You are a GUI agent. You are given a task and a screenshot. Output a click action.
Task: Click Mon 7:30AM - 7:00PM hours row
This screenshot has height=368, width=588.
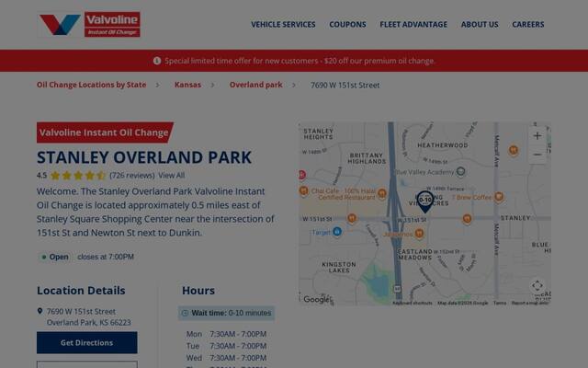click(x=227, y=334)
